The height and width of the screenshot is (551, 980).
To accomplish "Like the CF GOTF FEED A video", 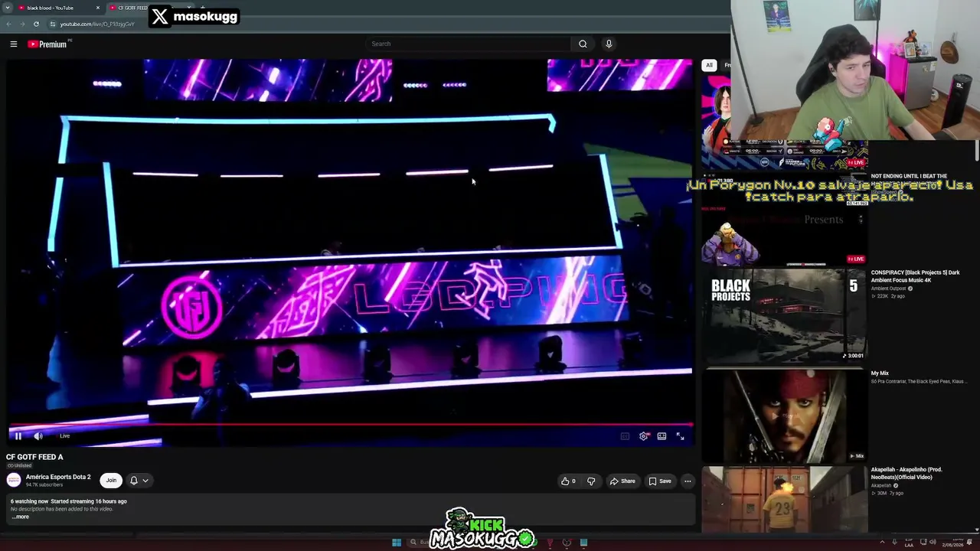I will (568, 481).
